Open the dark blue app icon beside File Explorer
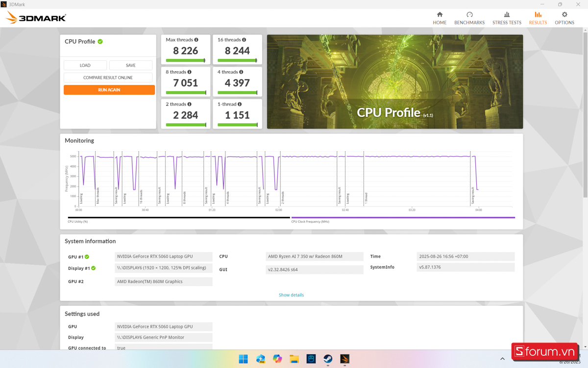The image size is (588, 368). pyautogui.click(x=311, y=359)
